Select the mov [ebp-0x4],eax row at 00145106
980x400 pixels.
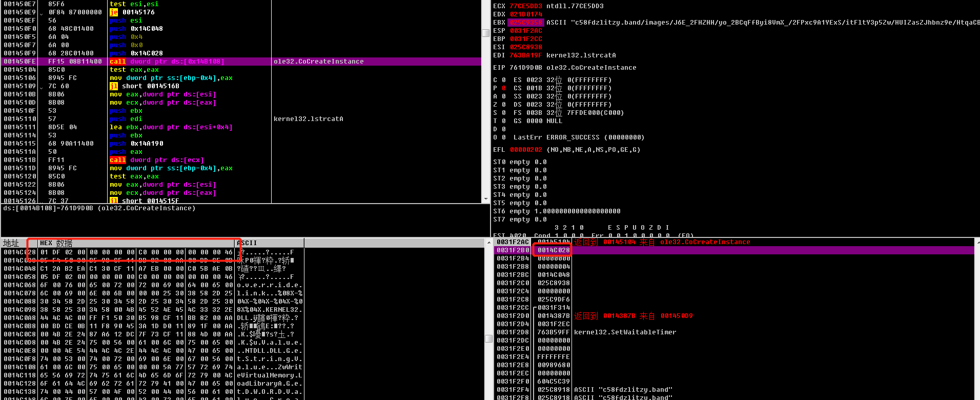pos(241,78)
